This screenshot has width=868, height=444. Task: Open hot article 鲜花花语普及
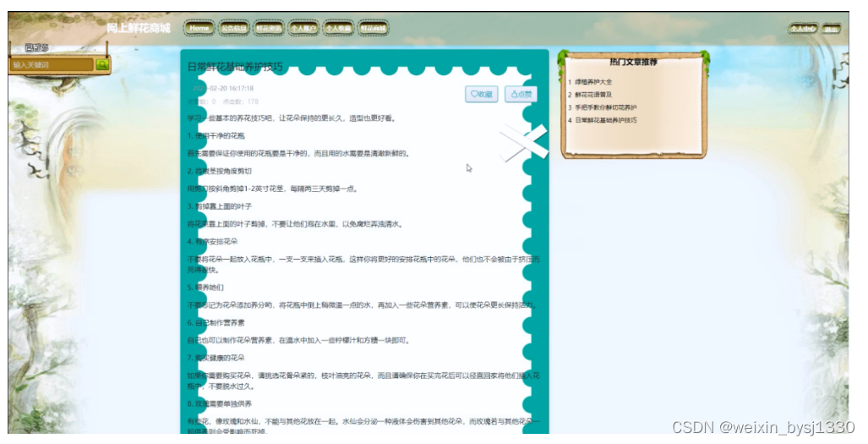[x=593, y=95]
